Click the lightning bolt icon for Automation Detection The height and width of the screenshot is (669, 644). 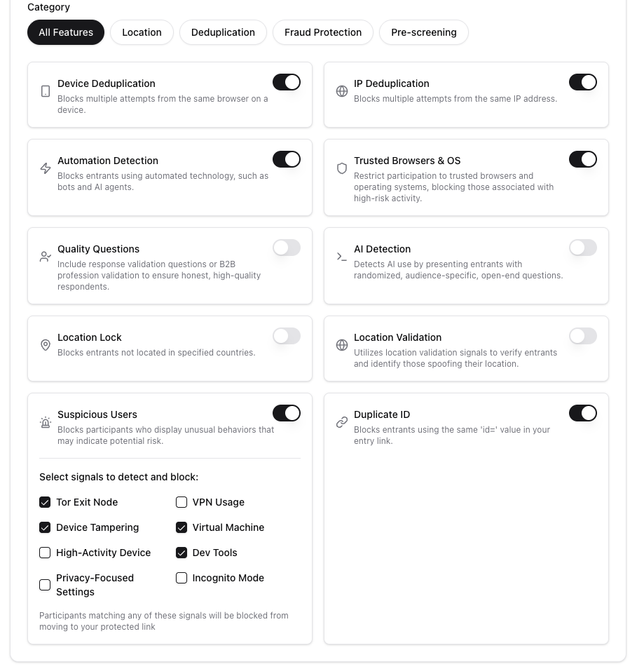pos(46,168)
